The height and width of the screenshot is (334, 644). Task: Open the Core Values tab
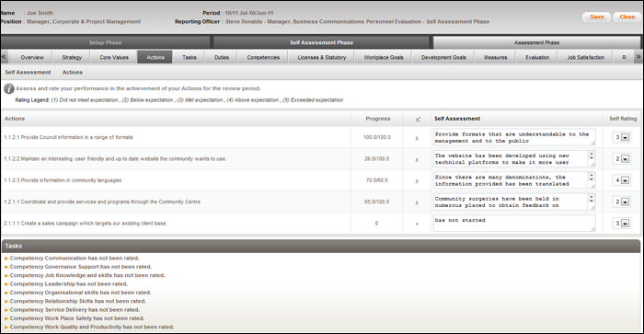(114, 57)
